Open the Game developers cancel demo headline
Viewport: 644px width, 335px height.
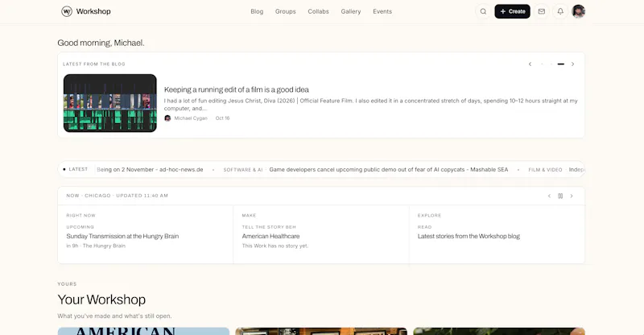coord(389,169)
